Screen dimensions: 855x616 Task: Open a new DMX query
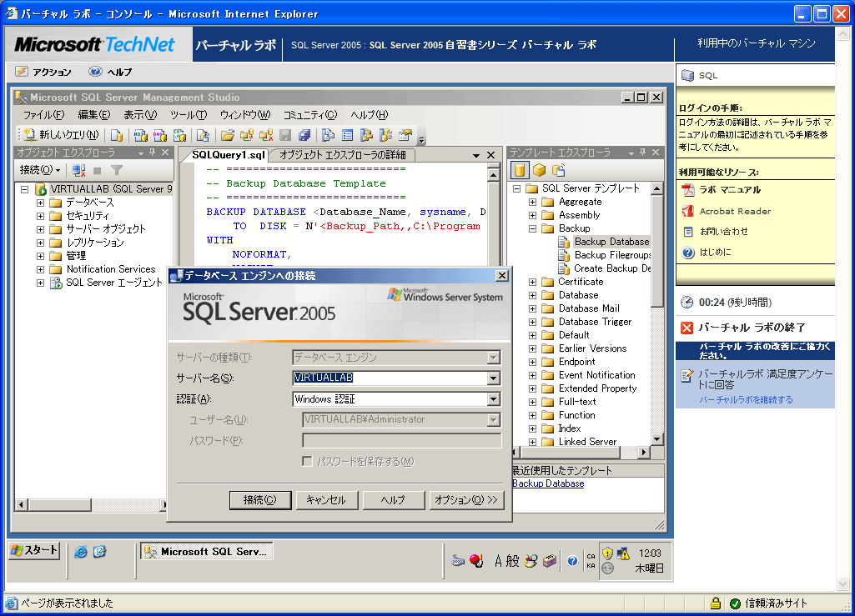tap(160, 135)
